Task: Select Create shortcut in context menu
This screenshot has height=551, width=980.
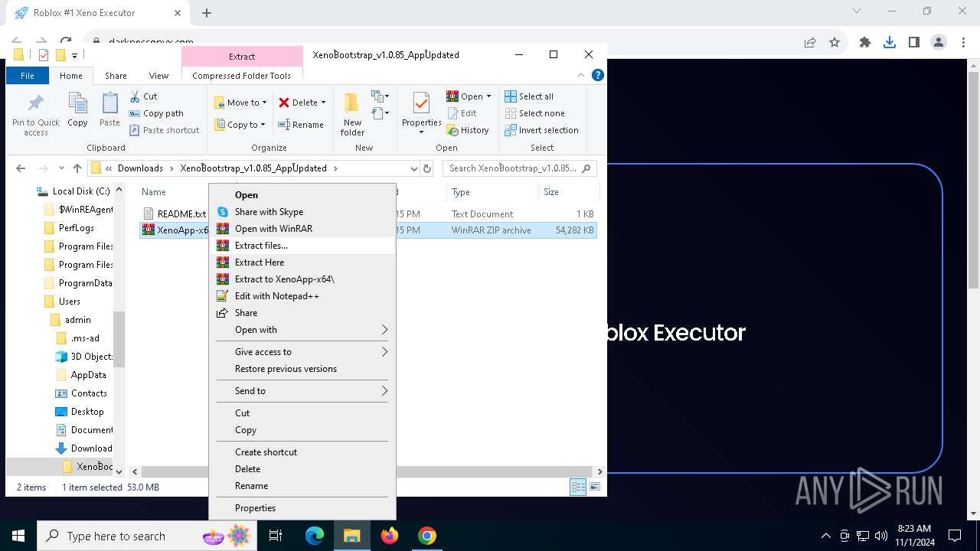Action: click(x=302, y=452)
